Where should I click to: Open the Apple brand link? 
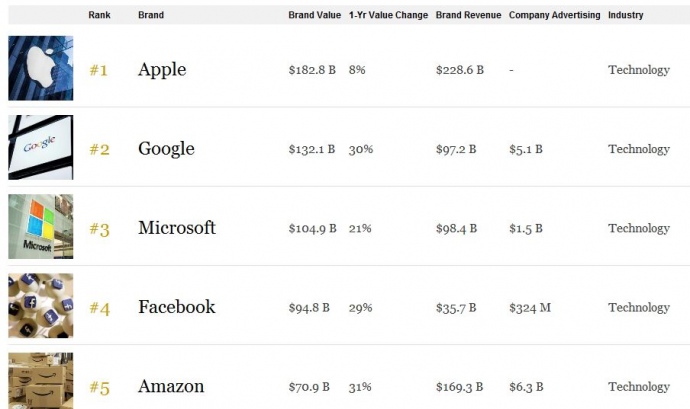162,70
